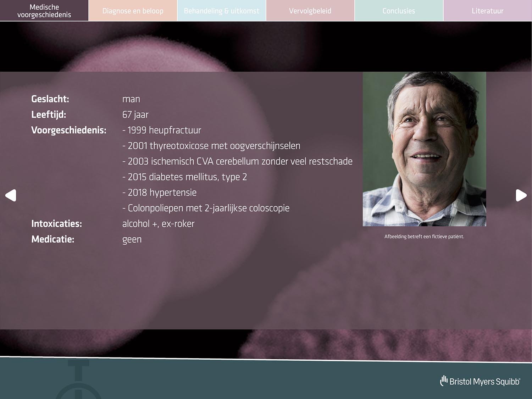Click the Bristol Myers Squibb logo
The height and width of the screenshot is (399, 532).
click(480, 381)
